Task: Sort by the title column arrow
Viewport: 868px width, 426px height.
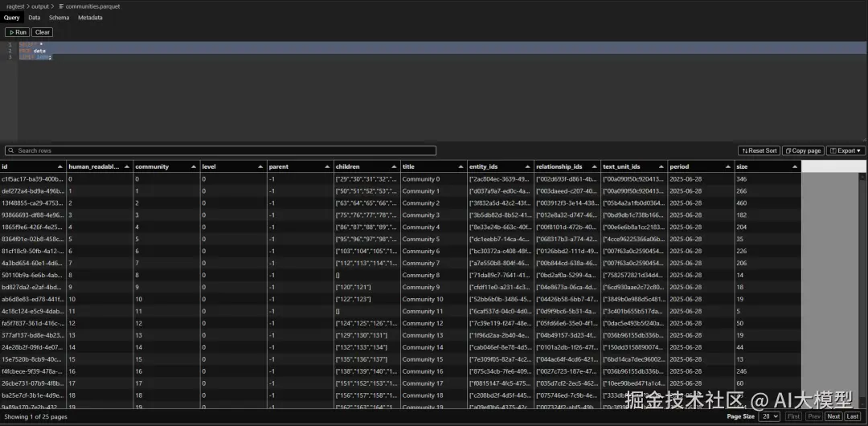Action: 459,166
